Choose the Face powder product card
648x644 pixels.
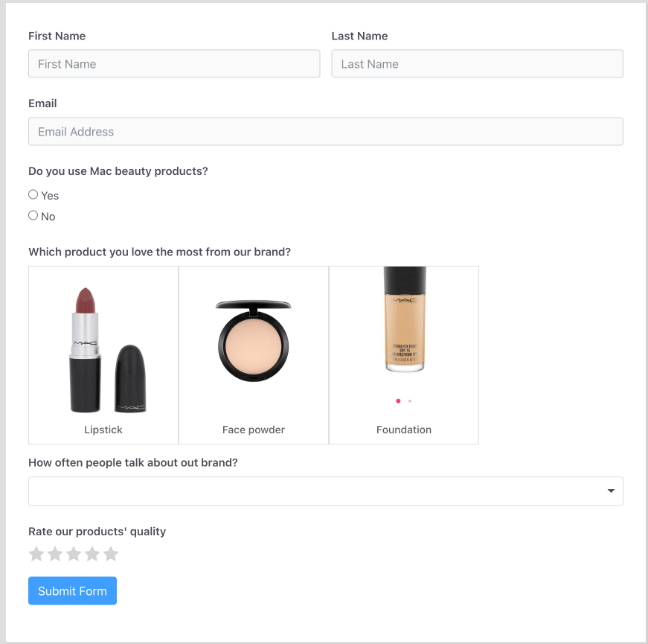tap(254, 355)
